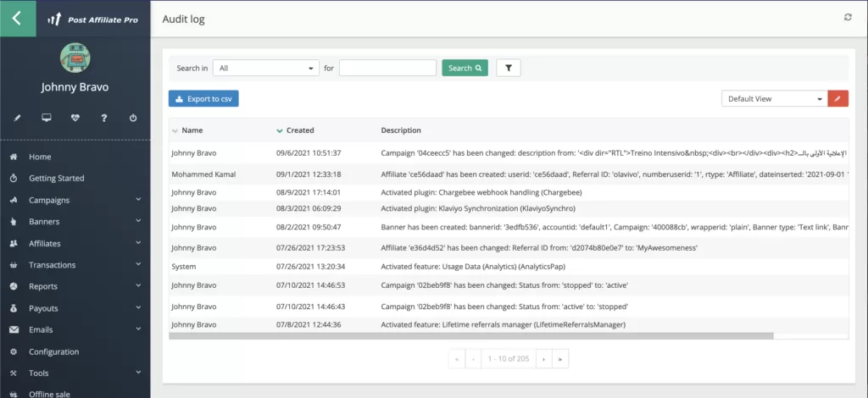The image size is (868, 398).
Task: Sort by the Created column header
Action: (300, 130)
